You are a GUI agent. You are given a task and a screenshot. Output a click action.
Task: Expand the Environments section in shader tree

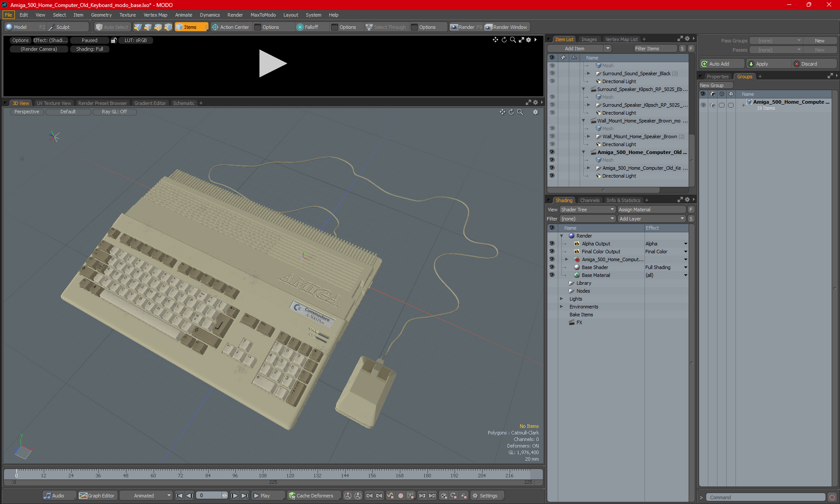click(561, 307)
